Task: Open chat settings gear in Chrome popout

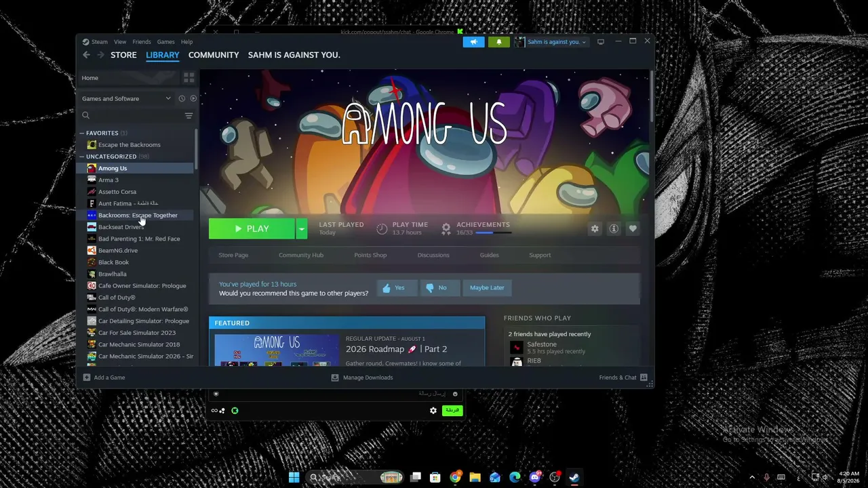Action: pyautogui.click(x=433, y=411)
